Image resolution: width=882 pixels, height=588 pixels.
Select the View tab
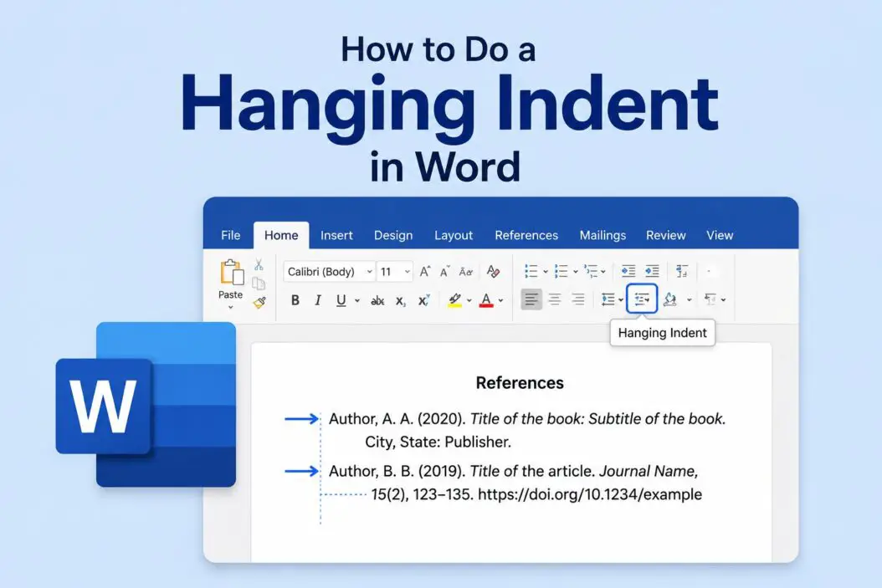(720, 235)
